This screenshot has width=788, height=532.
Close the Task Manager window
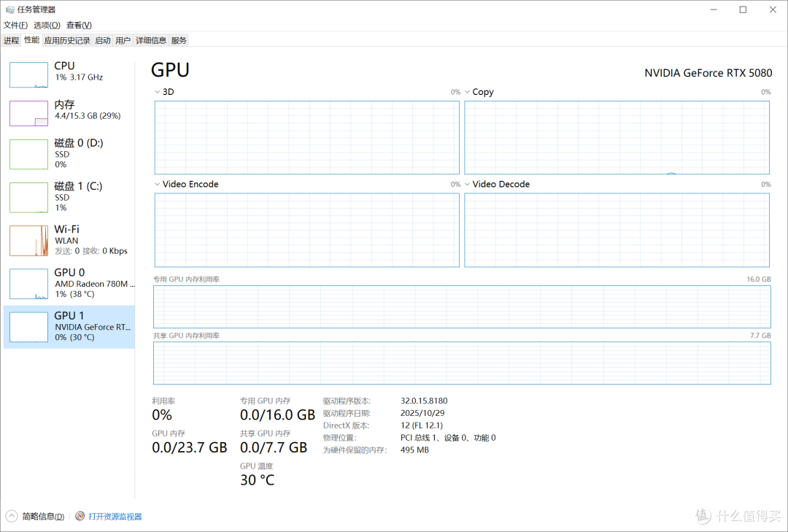click(x=773, y=9)
